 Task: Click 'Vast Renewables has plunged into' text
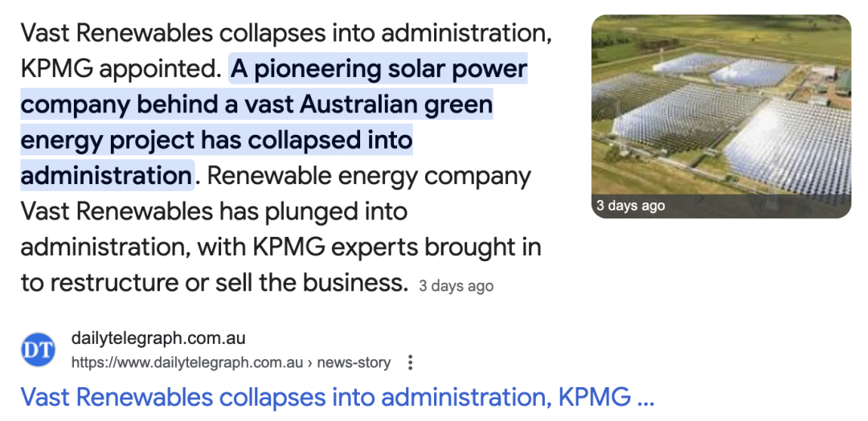[x=214, y=211]
